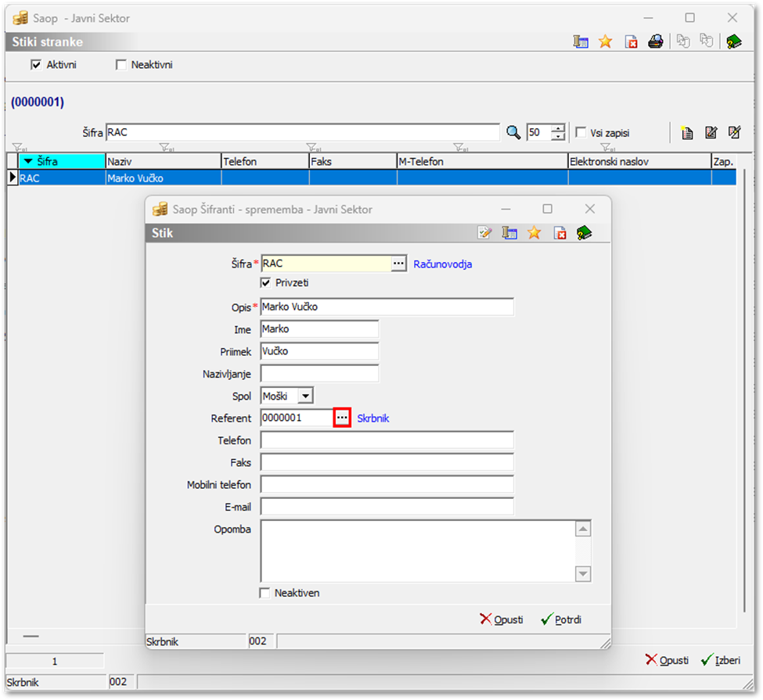Enable the Vsi zapisi checkbox
763x700 pixels.
(581, 132)
